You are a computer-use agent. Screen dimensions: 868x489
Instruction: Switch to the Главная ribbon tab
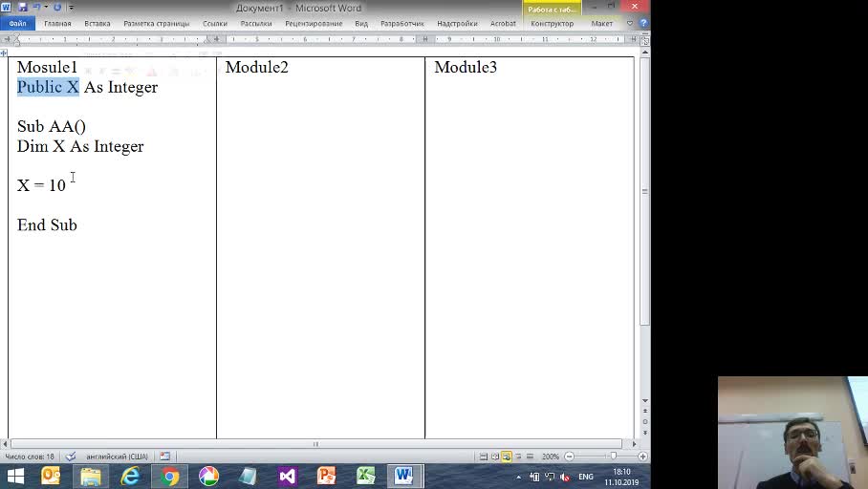(x=57, y=23)
